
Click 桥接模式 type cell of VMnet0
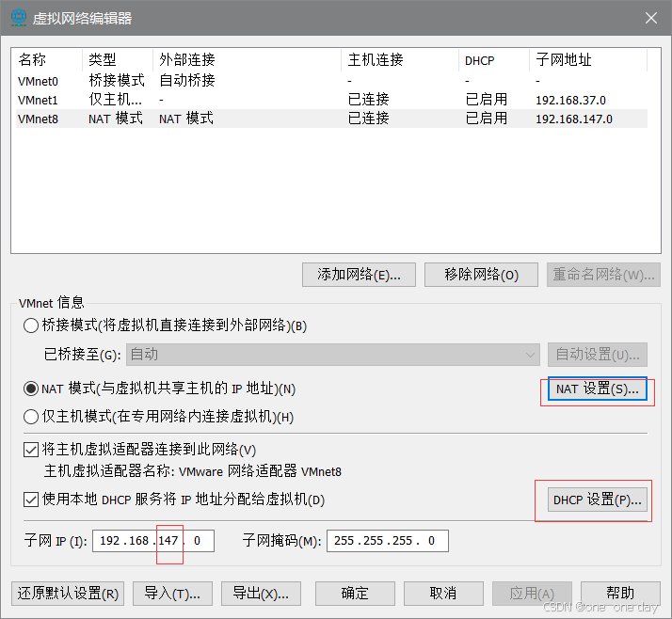click(x=117, y=81)
